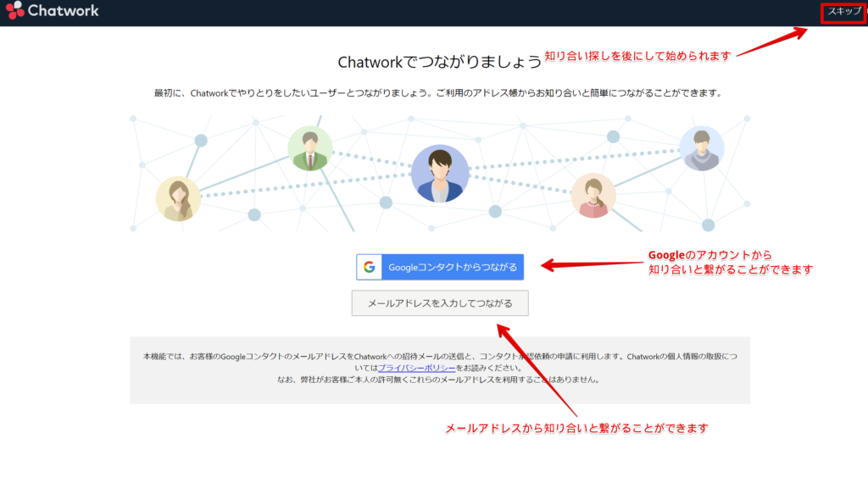Click the Googleコンタクトからつながる button

(440, 267)
